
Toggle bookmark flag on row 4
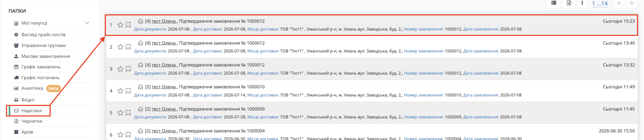tap(128, 91)
